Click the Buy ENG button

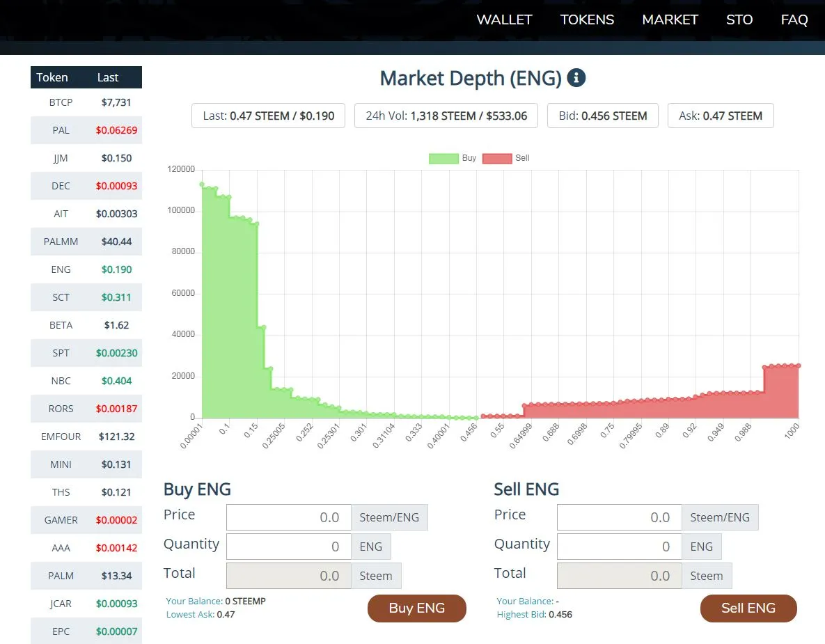coord(417,608)
